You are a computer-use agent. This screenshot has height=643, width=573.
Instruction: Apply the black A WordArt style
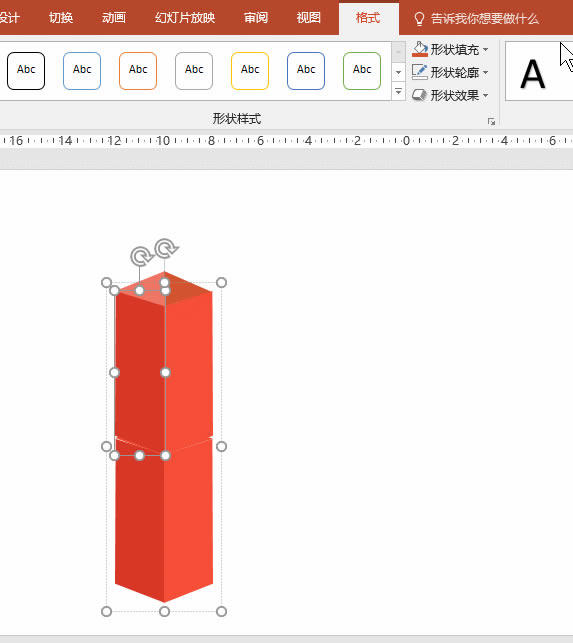pos(533,74)
